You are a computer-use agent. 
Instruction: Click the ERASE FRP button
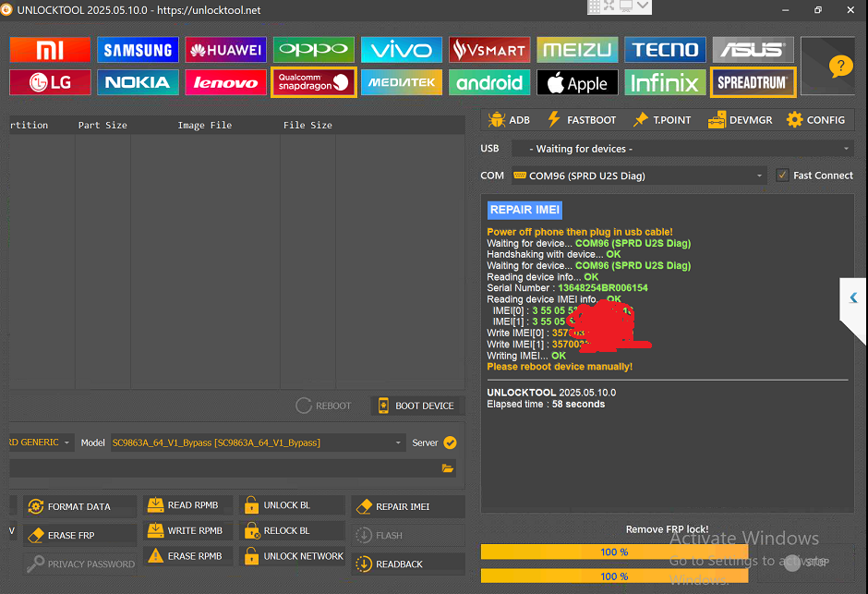click(x=79, y=535)
